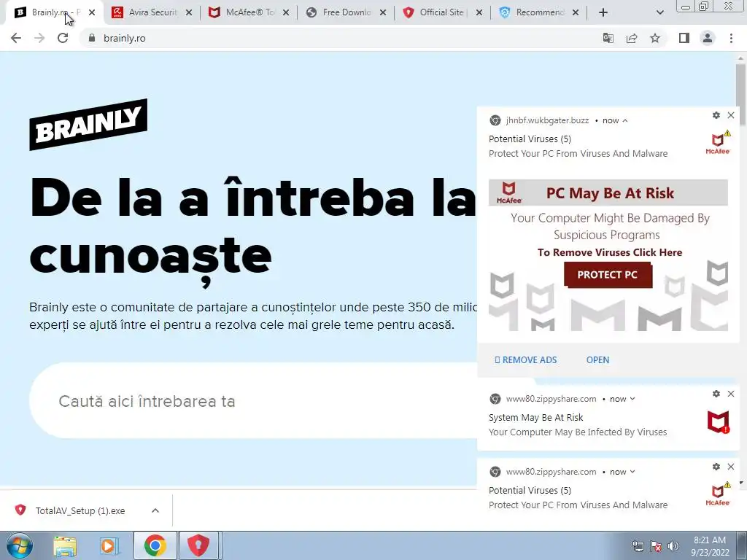The width and height of the screenshot is (747, 560).
Task: Close the Free Download tab
Action: coord(383,13)
